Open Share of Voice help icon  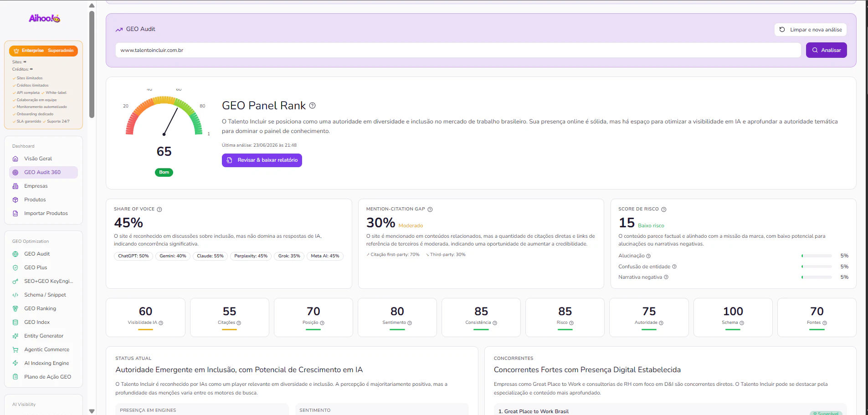(x=159, y=210)
